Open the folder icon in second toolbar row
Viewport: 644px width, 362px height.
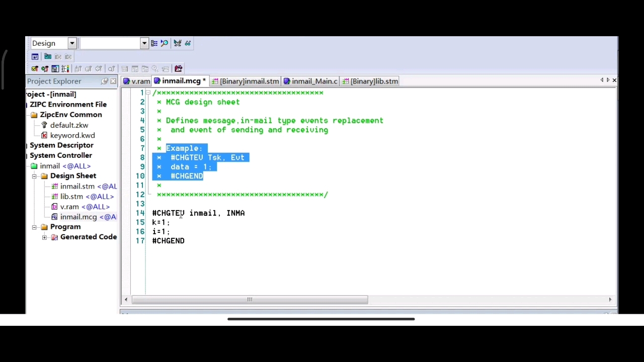pyautogui.click(x=48, y=56)
